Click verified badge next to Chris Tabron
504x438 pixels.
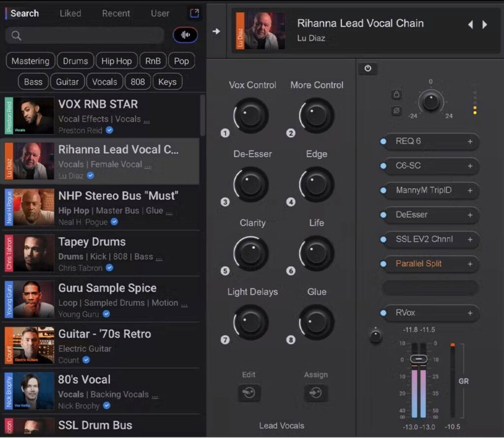tap(110, 268)
